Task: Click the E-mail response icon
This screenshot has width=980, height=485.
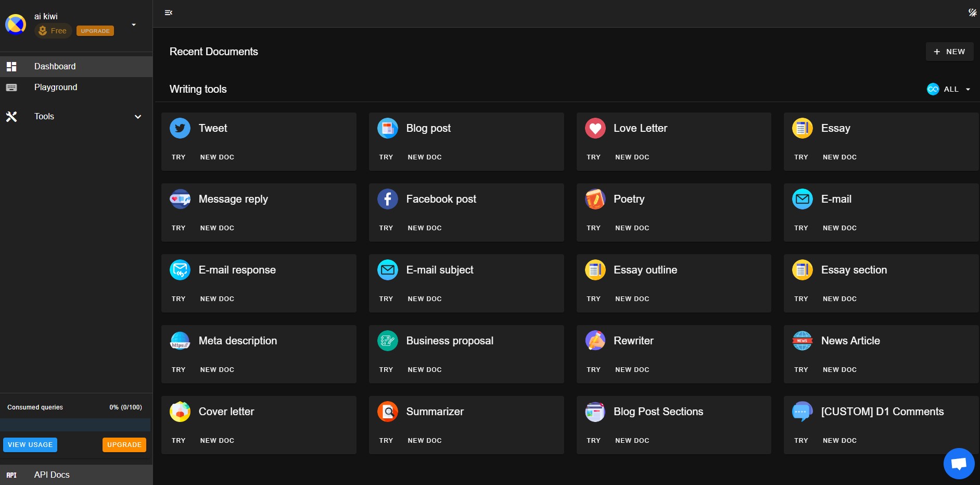Action: pyautogui.click(x=180, y=270)
